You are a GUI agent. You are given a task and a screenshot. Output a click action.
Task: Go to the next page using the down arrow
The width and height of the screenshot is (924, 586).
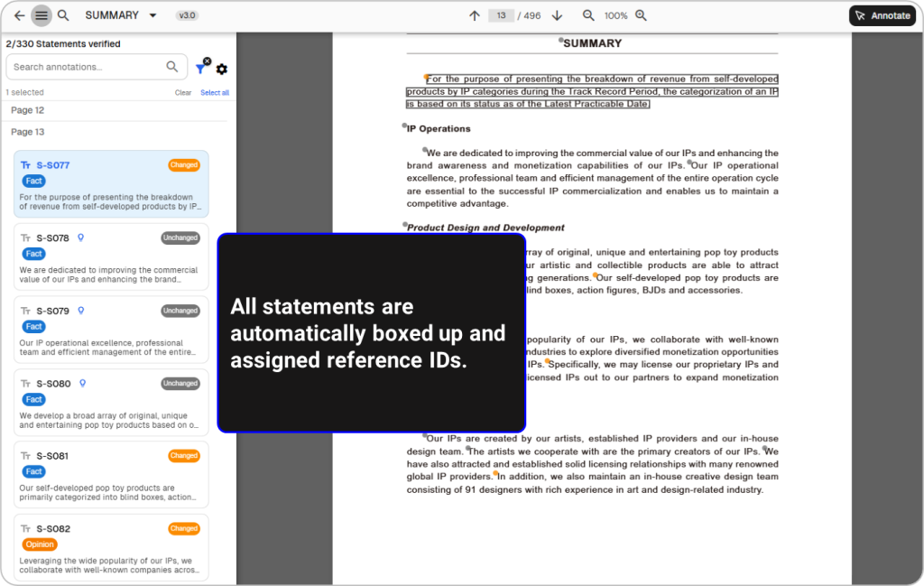pyautogui.click(x=557, y=15)
